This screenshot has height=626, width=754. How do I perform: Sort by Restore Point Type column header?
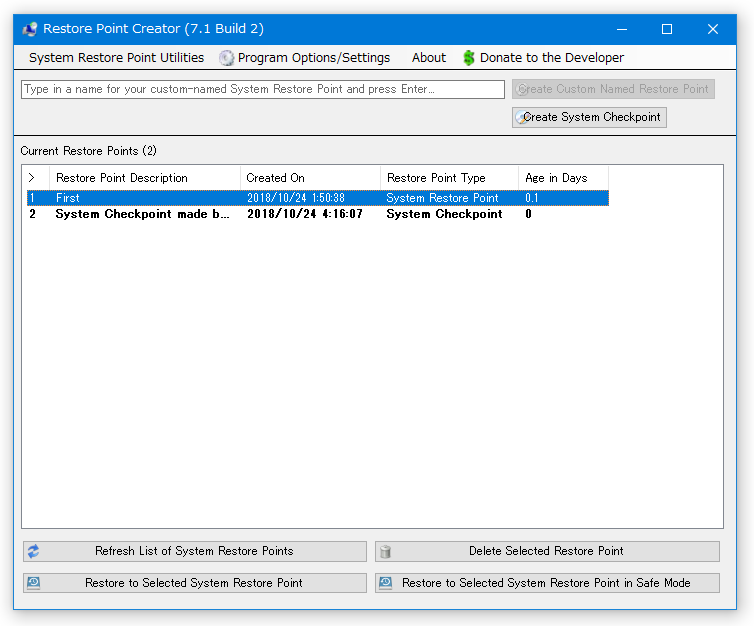[x=449, y=178]
